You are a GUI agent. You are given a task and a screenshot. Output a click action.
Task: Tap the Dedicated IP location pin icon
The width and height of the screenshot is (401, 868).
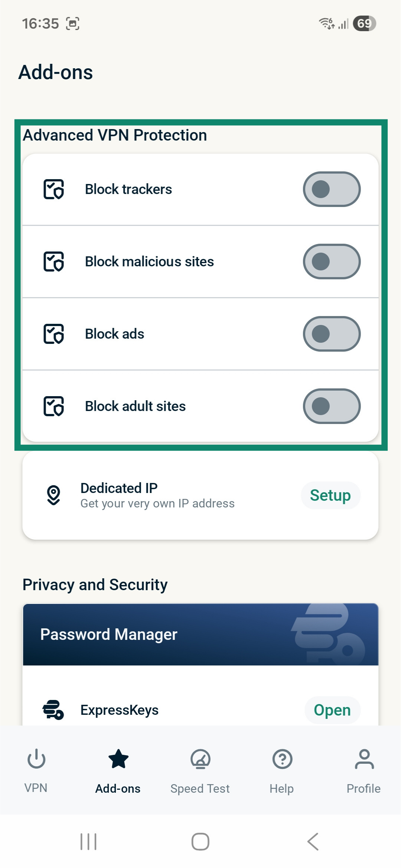coord(53,495)
